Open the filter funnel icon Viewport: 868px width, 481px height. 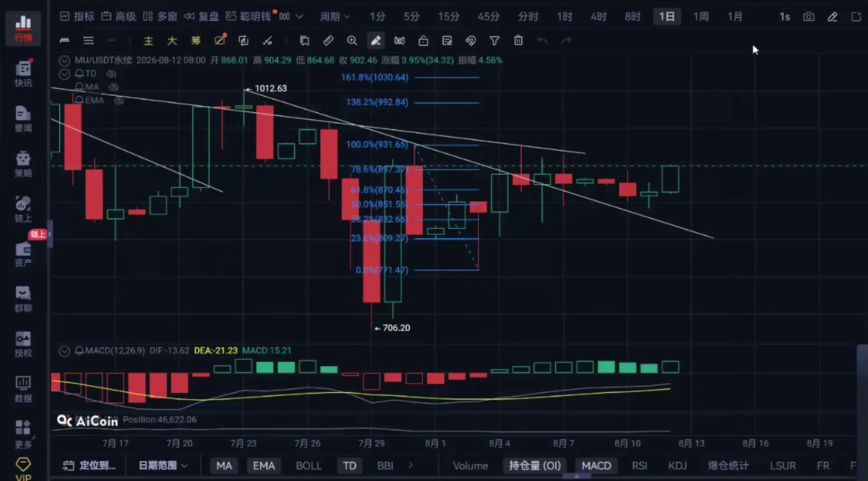pyautogui.click(x=494, y=40)
